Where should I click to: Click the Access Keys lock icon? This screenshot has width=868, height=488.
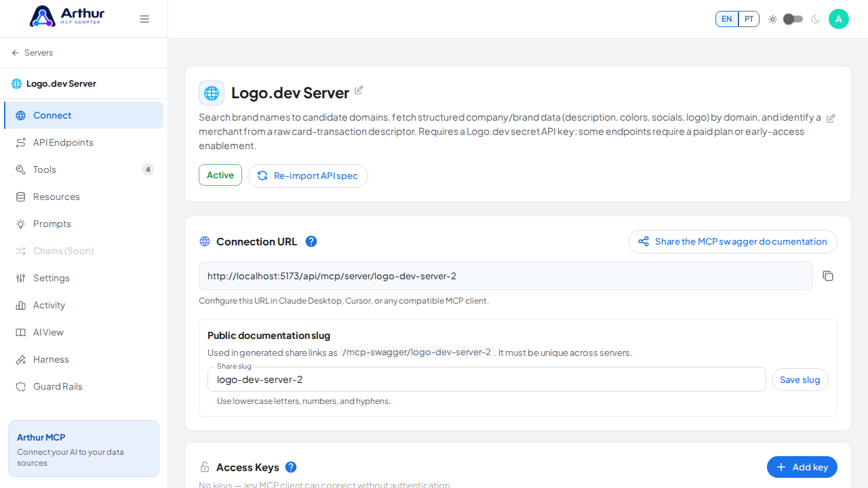pyautogui.click(x=205, y=467)
